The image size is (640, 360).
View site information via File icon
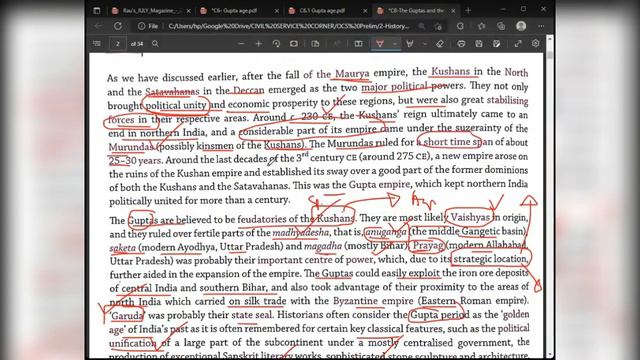(x=148, y=26)
